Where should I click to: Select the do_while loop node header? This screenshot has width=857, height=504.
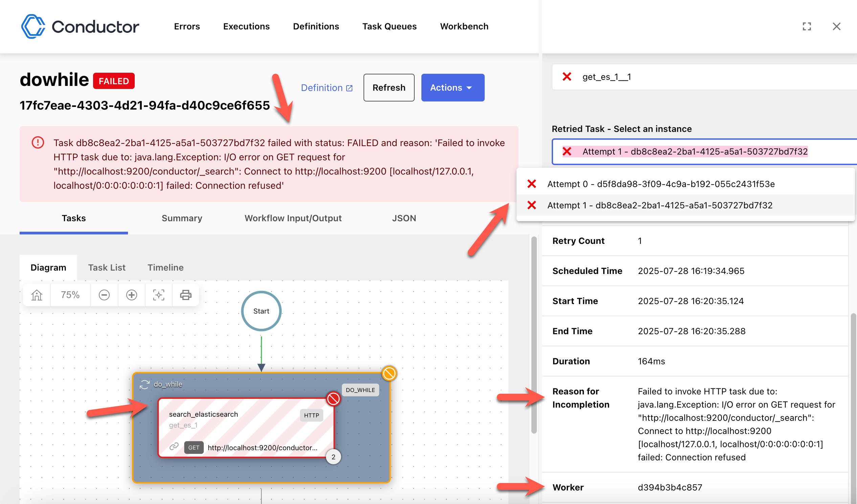[x=168, y=384]
